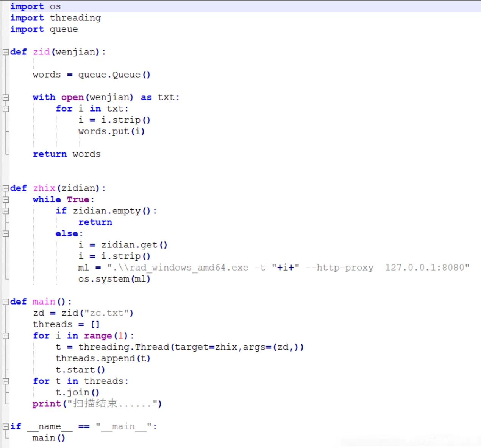The height and width of the screenshot is (448, 481).
Task: Click on the 'return words' statement
Action: point(66,154)
